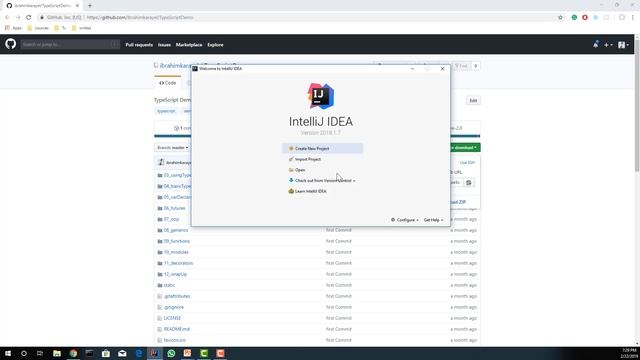Open the .gitattributes file
The height and width of the screenshot is (360, 640).
tap(177, 296)
